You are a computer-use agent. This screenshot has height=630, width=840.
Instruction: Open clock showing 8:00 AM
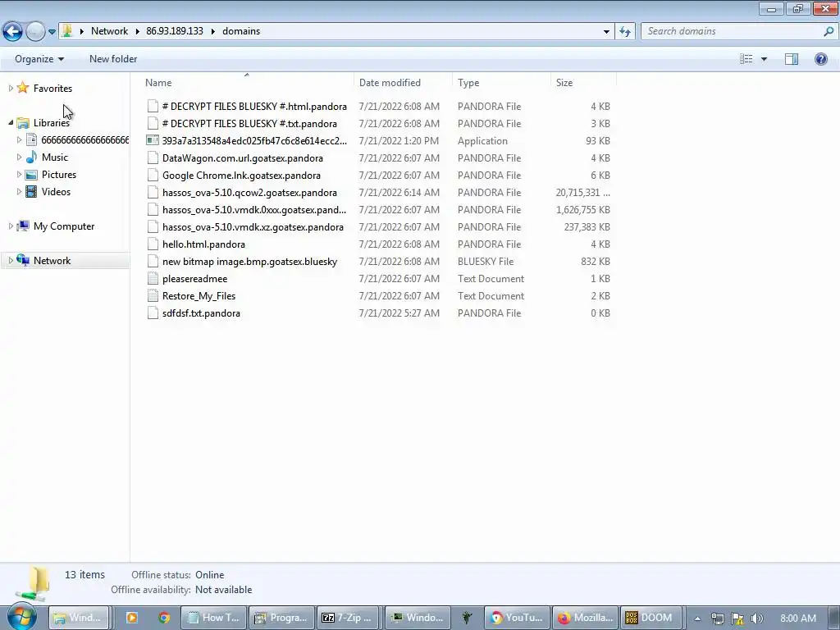(798, 619)
